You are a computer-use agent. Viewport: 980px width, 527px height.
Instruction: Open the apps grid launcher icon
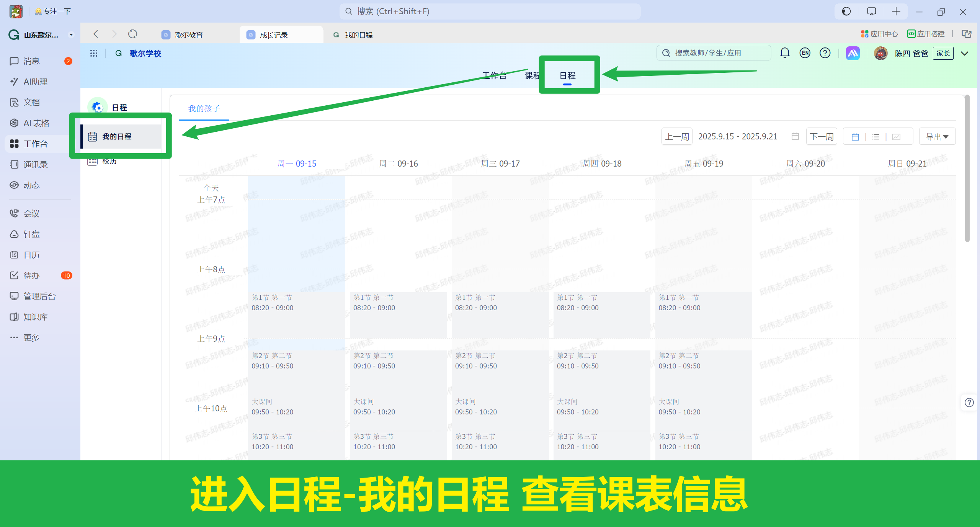pyautogui.click(x=94, y=53)
